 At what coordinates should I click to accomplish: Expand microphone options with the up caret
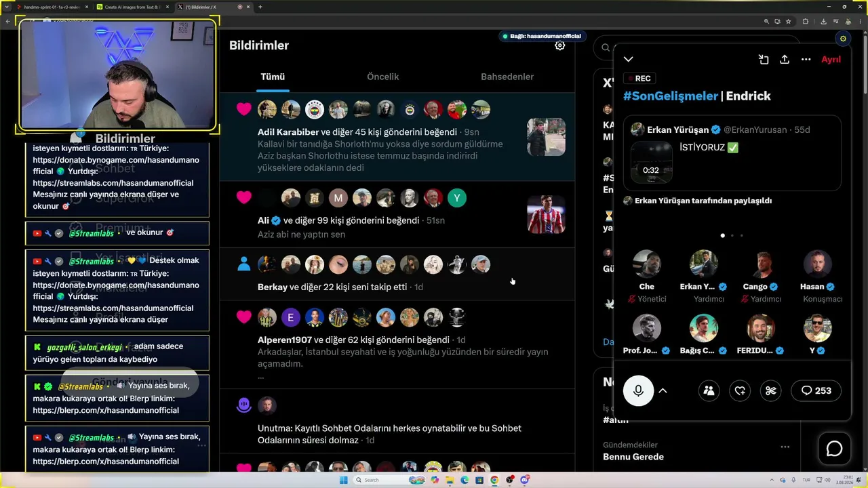pyautogui.click(x=663, y=390)
